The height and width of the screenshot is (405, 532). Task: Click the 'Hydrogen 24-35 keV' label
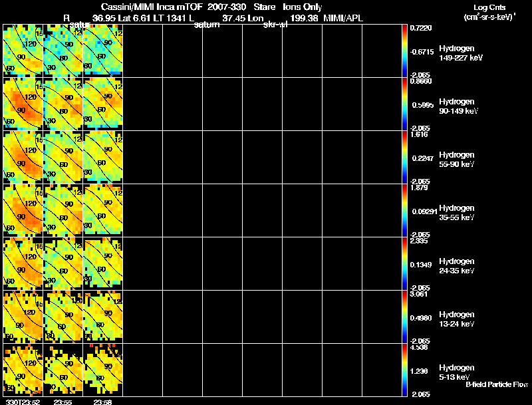[x=457, y=266]
